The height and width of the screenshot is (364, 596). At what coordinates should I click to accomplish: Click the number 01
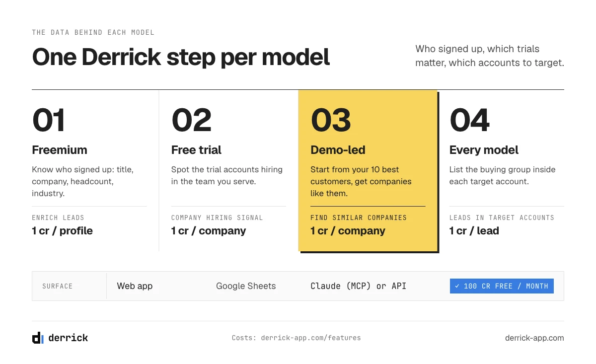pyautogui.click(x=49, y=120)
